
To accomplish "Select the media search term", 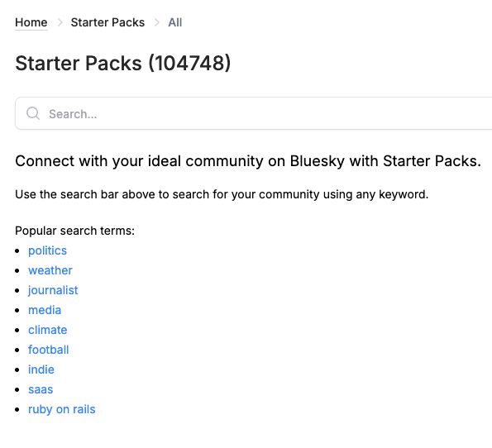I will click(45, 310).
